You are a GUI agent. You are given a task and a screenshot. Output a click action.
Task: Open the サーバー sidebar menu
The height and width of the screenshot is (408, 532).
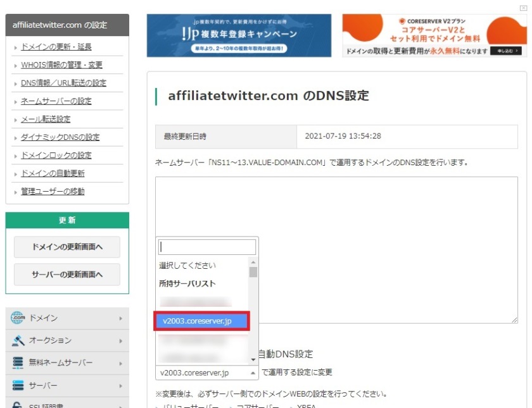67,386
